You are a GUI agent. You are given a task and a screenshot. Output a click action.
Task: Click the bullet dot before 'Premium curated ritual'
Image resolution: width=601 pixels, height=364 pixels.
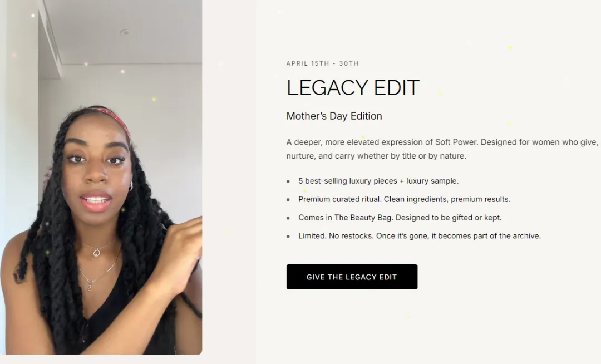288,200
